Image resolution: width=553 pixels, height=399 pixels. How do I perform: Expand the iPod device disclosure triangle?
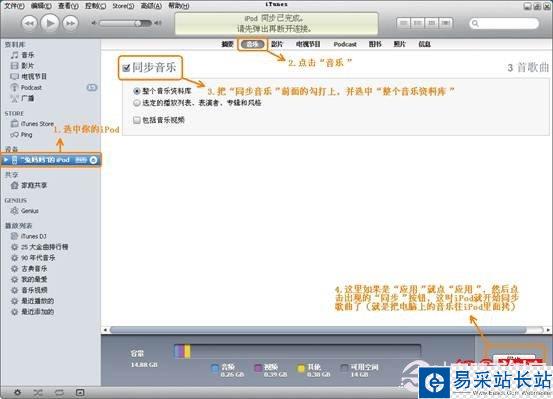point(6,160)
